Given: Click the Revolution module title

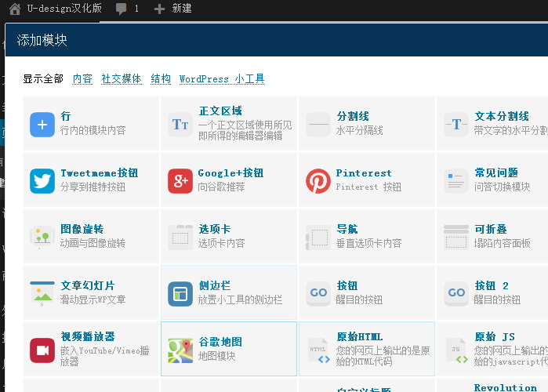Looking at the screenshot, I should point(506,387).
